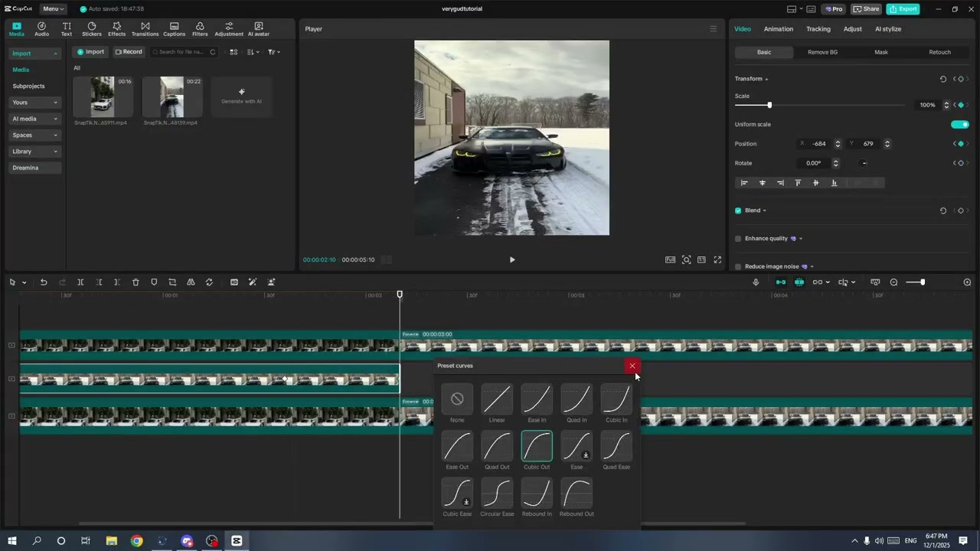The image size is (980, 551).
Task: Open the Filters panel
Action: click(200, 29)
